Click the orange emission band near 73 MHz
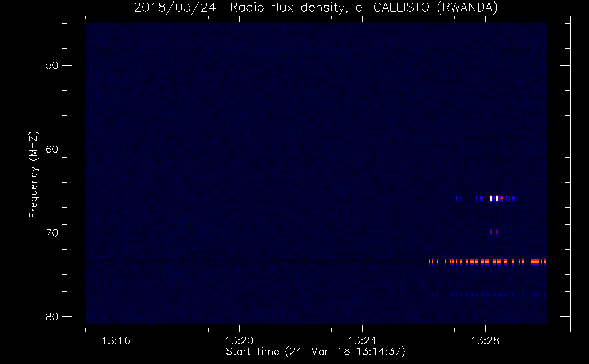The height and width of the screenshot is (364, 589). (x=487, y=261)
